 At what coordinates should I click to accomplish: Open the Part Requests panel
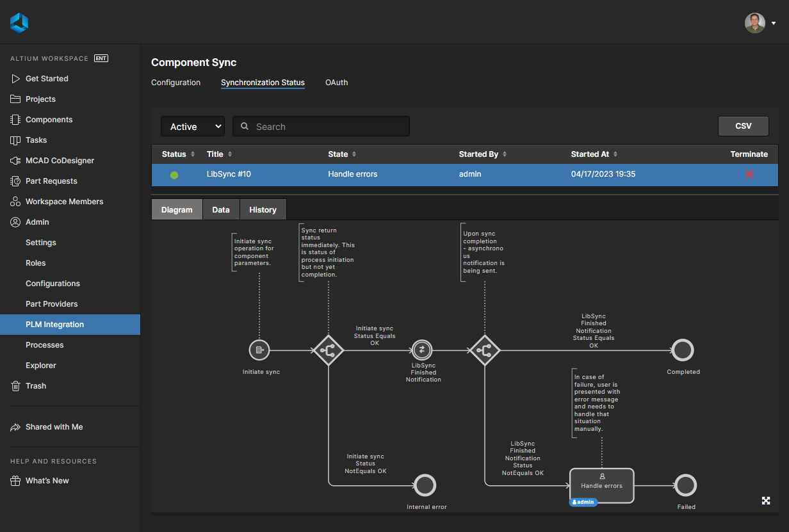tap(51, 181)
